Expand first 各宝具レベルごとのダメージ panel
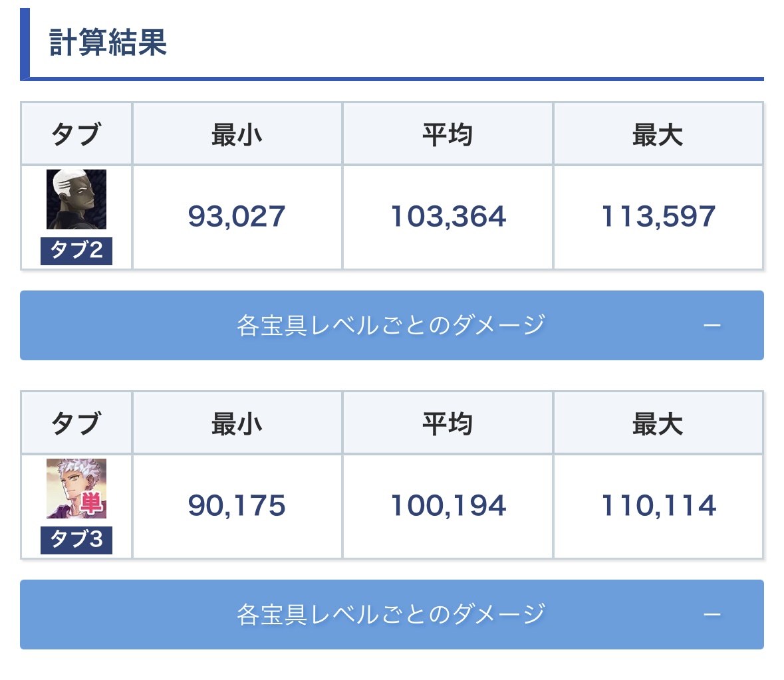This screenshot has width=784, height=680. [392, 325]
